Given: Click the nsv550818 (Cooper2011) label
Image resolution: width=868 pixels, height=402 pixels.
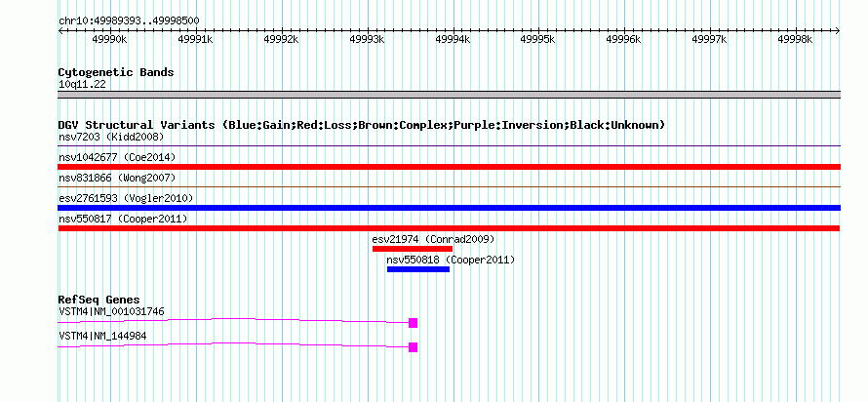Looking at the screenshot, I should pos(451,260).
